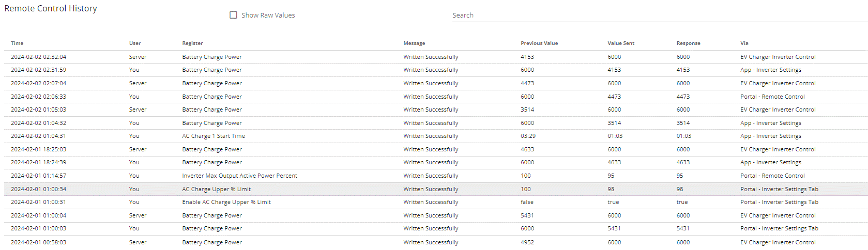Click the Register column header
Image resolution: width=868 pixels, height=250 pixels.
point(192,43)
